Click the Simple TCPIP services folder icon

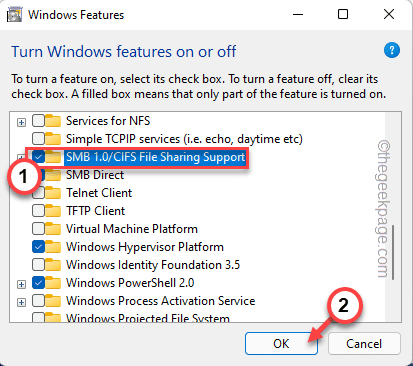point(53,139)
